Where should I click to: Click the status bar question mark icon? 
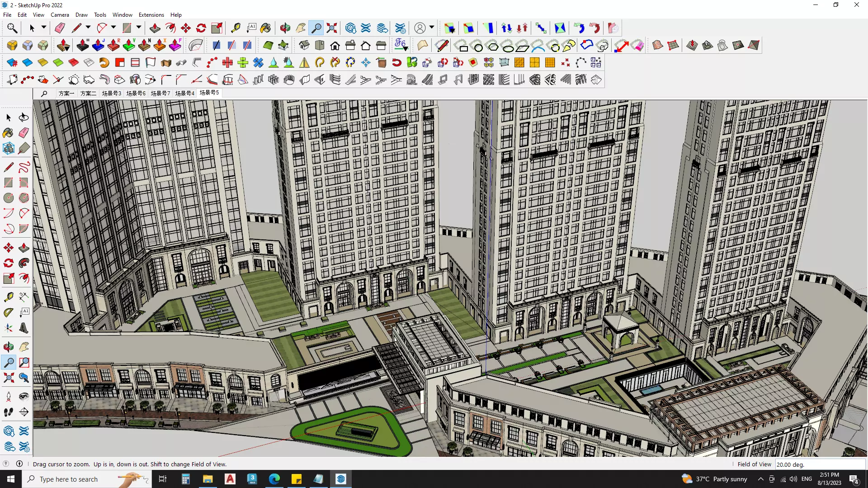[6, 464]
